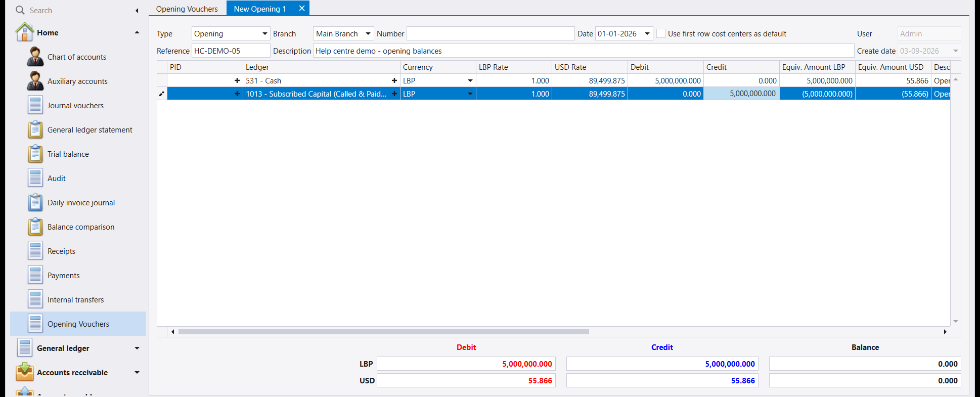Switch to the Opening Vouchers tab
This screenshot has height=397, width=980.
click(187, 9)
